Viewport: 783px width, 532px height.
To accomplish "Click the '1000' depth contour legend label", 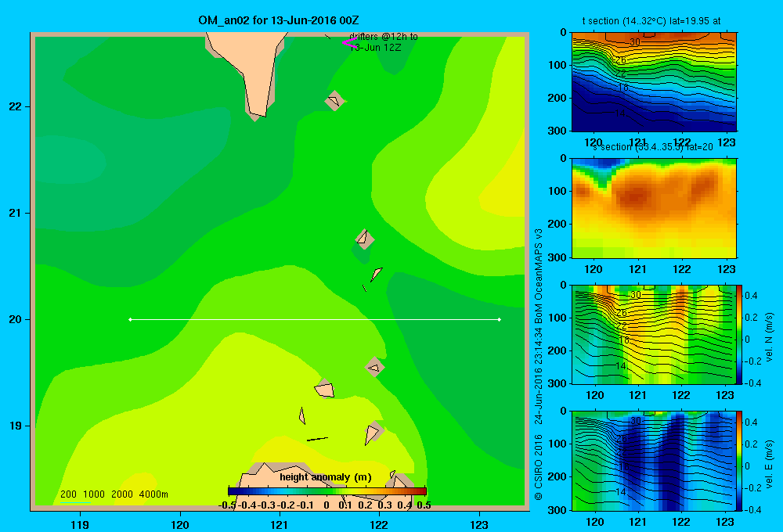I will 94,494.
